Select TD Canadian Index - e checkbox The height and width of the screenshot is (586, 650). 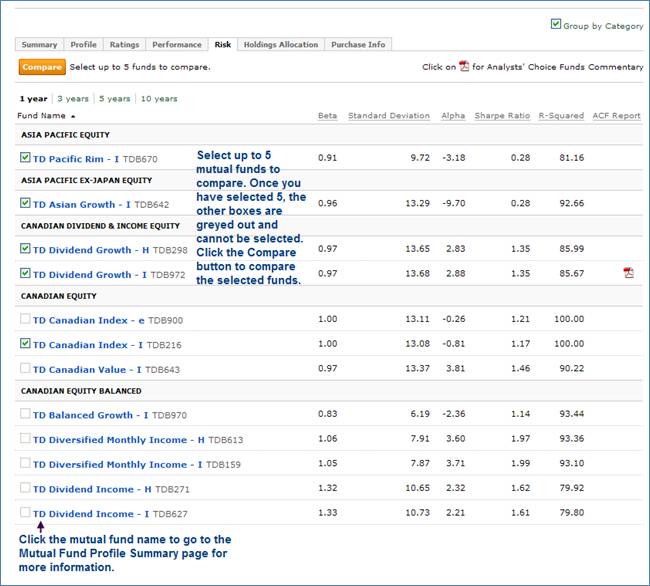[x=25, y=319]
